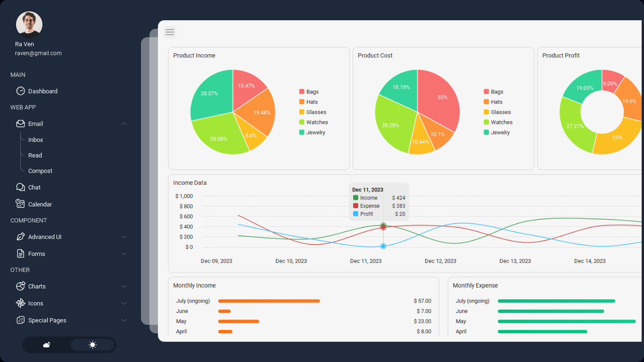Select the Compost menu entry
The image size is (644, 362).
pyautogui.click(x=41, y=171)
